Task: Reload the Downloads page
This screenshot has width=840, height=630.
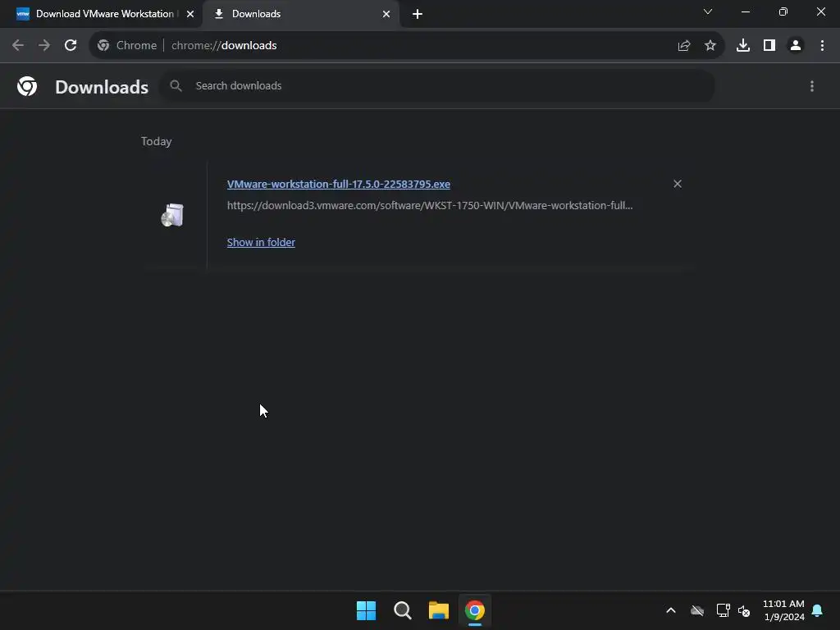Action: coord(71,46)
